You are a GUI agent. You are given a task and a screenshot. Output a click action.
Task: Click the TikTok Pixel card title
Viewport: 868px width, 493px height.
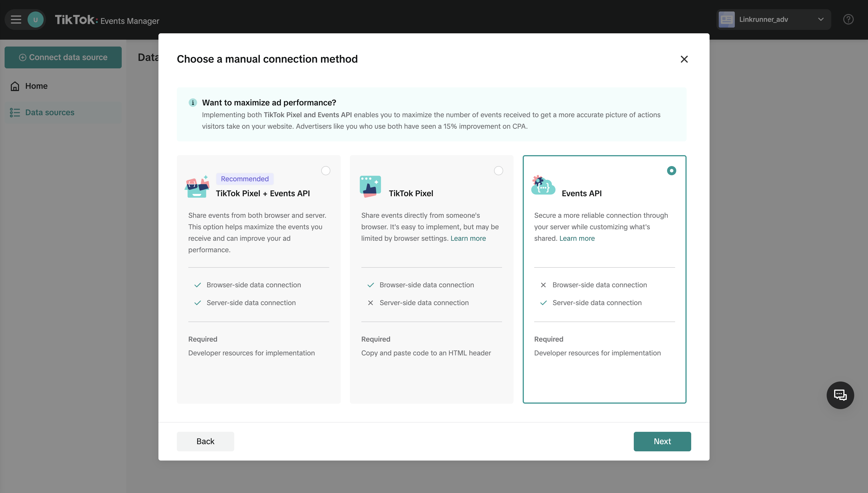(x=411, y=193)
